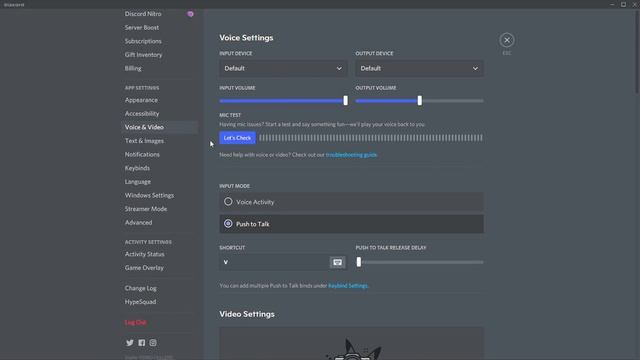Click the Output Volume slider handle

pyautogui.click(x=420, y=100)
